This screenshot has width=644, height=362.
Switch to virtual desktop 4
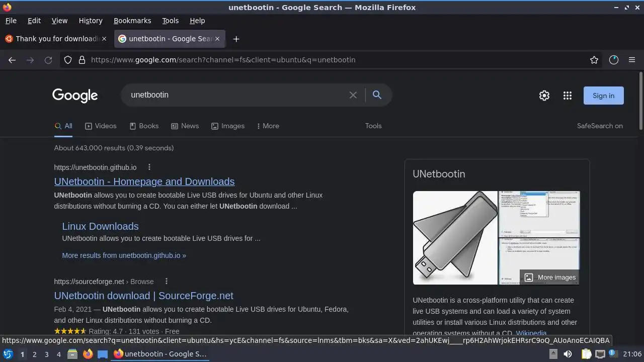coord(58,354)
